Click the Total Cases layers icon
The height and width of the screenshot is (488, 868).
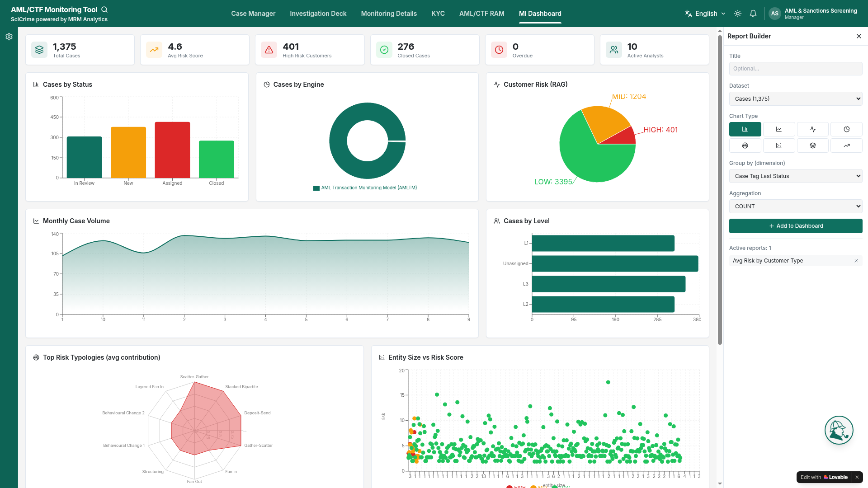39,50
